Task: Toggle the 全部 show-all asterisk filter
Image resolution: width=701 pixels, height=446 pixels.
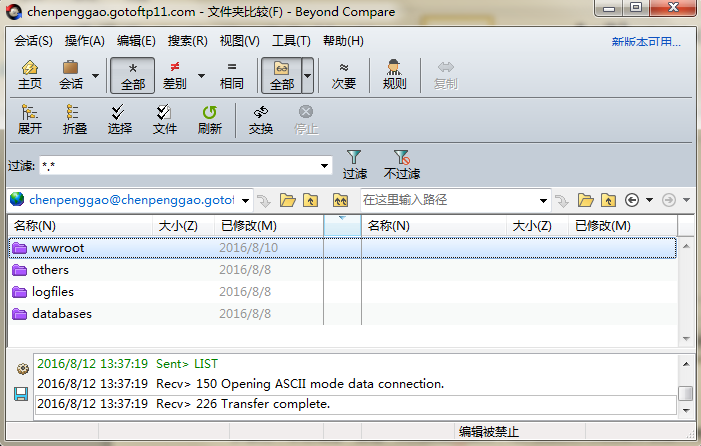Action: coord(132,75)
